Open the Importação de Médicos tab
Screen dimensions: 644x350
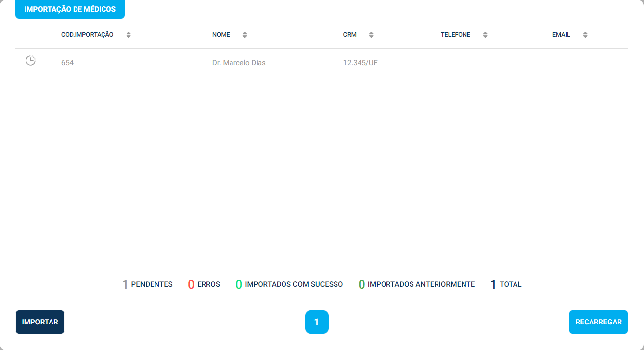click(x=70, y=9)
